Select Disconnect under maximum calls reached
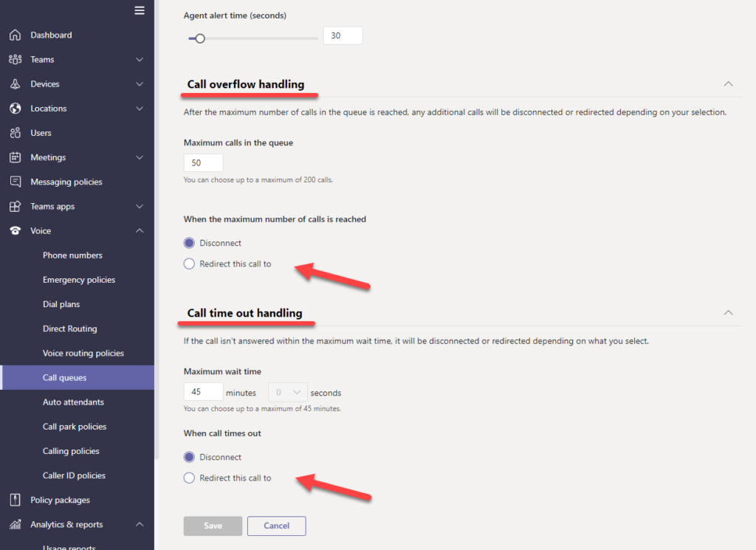The image size is (756, 550). point(189,243)
